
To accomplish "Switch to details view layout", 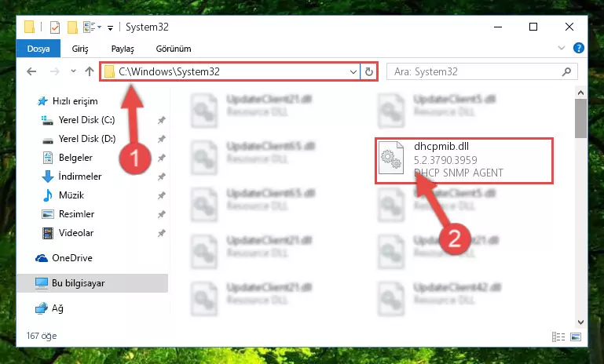I will (x=558, y=337).
